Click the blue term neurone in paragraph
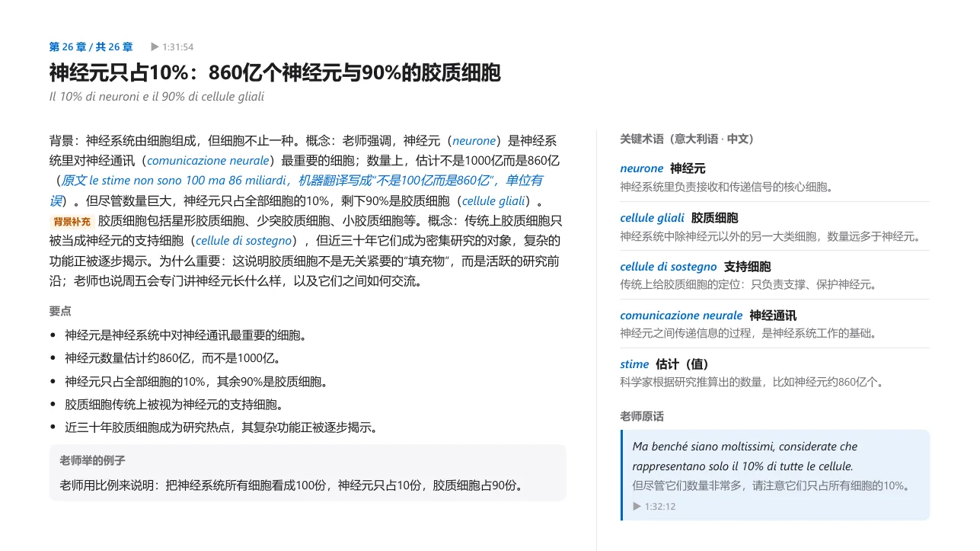Image resolution: width=980 pixels, height=551 pixels. pyautogui.click(x=474, y=141)
